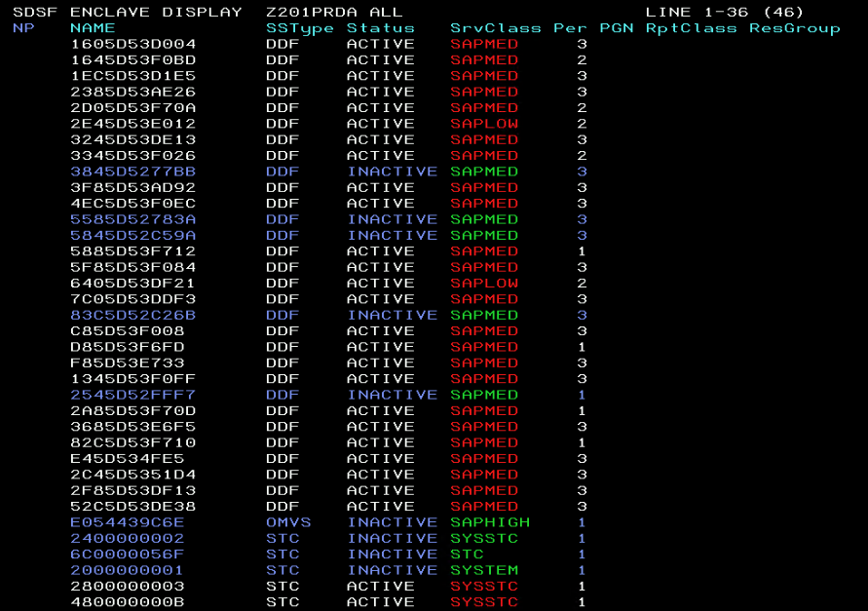
Task: Select enclave 1605D53D004
Action: click(133, 44)
